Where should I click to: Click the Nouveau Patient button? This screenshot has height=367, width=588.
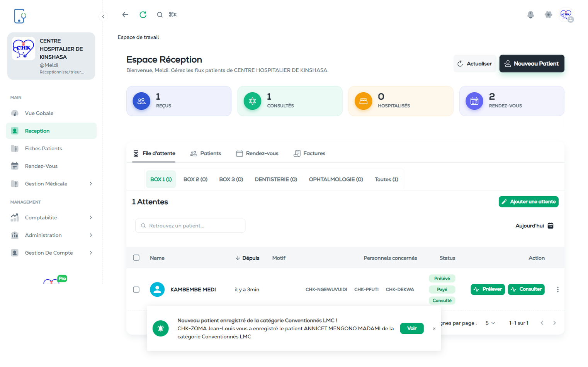[x=532, y=64]
